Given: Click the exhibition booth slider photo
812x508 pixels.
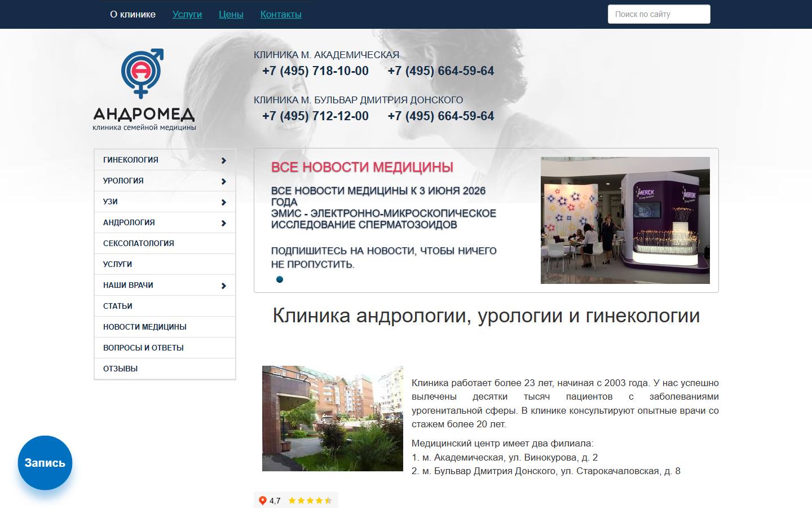Looking at the screenshot, I should [x=625, y=220].
